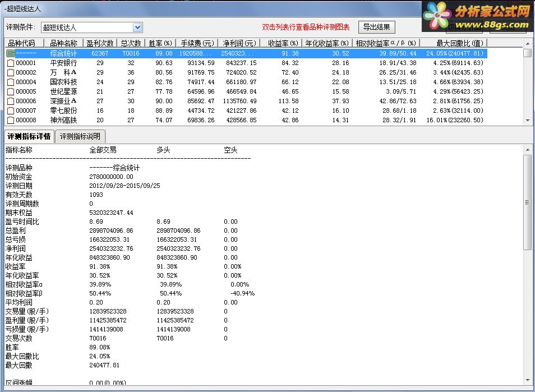Sort by 收益率(%) column header
The width and height of the screenshot is (535, 392).
pyautogui.click(x=281, y=43)
